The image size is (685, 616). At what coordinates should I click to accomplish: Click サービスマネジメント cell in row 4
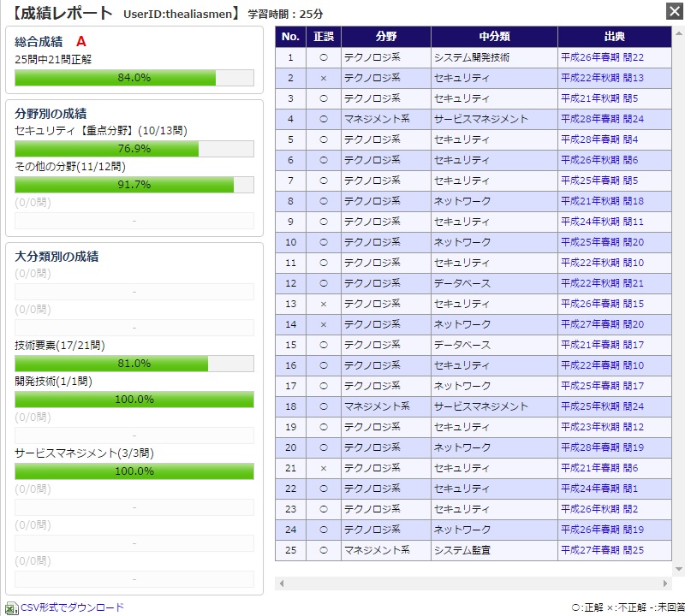(x=495, y=119)
